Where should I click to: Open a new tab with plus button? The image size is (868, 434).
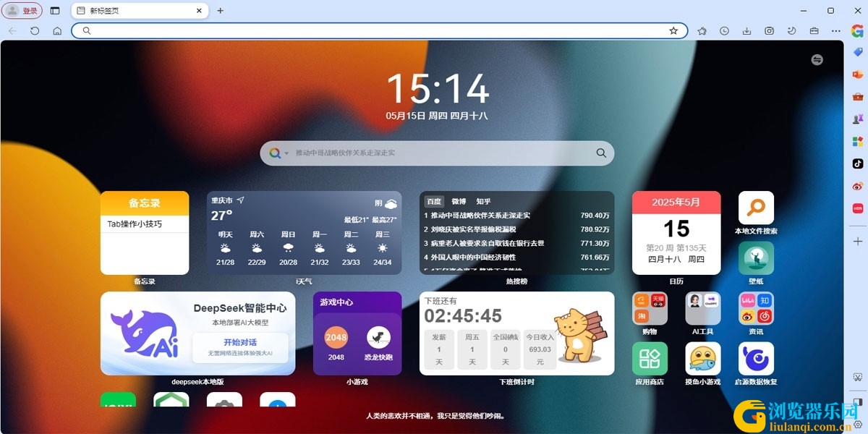pyautogui.click(x=221, y=11)
